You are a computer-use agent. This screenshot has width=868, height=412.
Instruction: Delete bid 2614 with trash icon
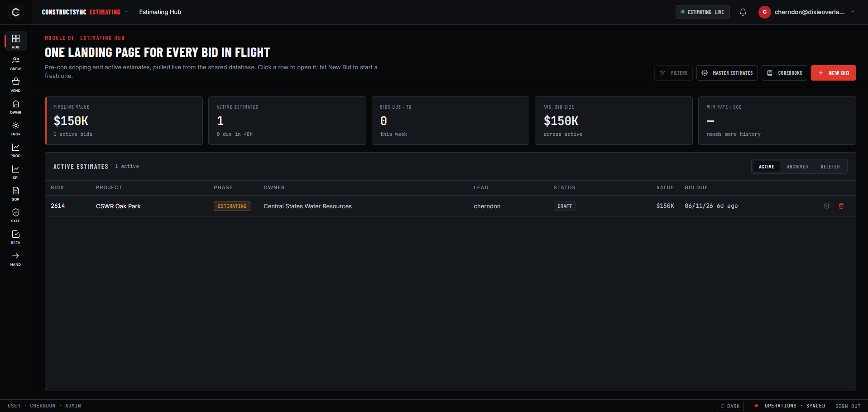(841, 206)
